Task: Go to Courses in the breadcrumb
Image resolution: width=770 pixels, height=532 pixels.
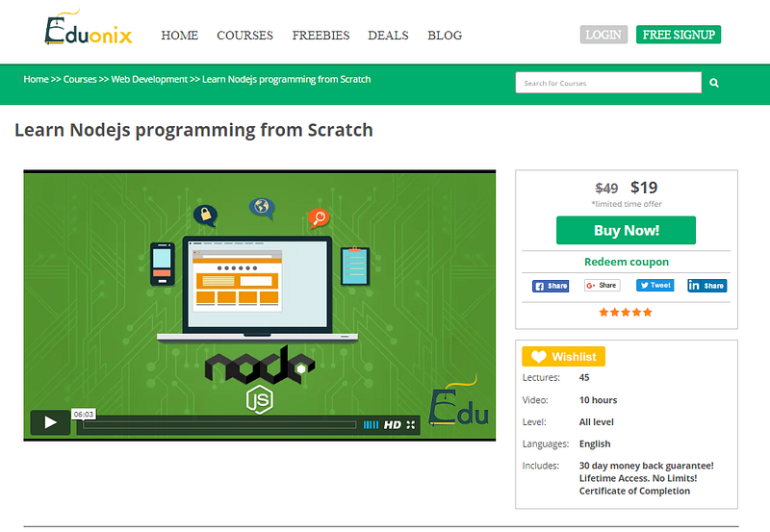Action: (80, 80)
